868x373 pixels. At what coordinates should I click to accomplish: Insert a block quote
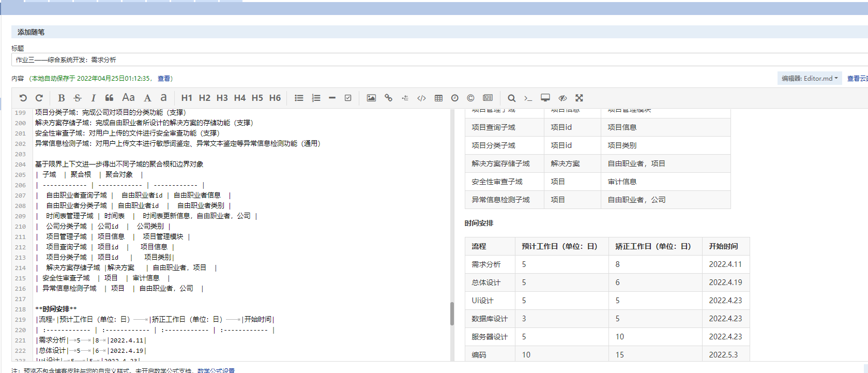(x=109, y=98)
